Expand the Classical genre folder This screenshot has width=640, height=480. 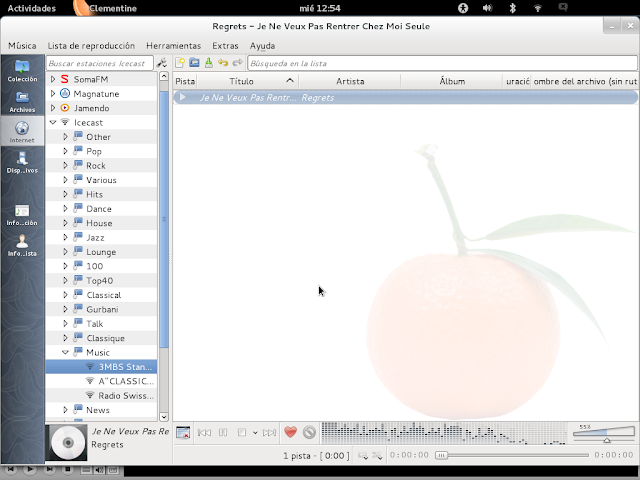[x=65, y=295]
